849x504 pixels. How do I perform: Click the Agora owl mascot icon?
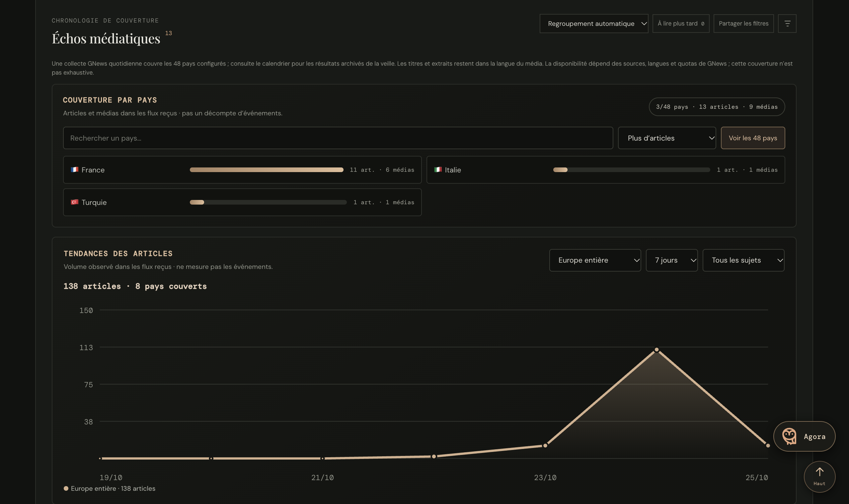tap(789, 436)
